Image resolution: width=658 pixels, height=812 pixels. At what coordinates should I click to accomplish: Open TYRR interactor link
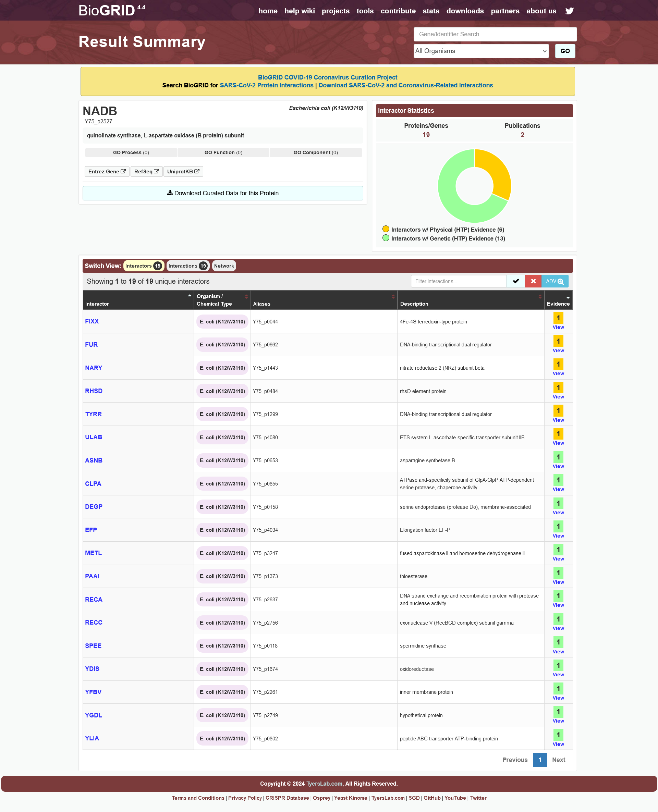coord(93,414)
